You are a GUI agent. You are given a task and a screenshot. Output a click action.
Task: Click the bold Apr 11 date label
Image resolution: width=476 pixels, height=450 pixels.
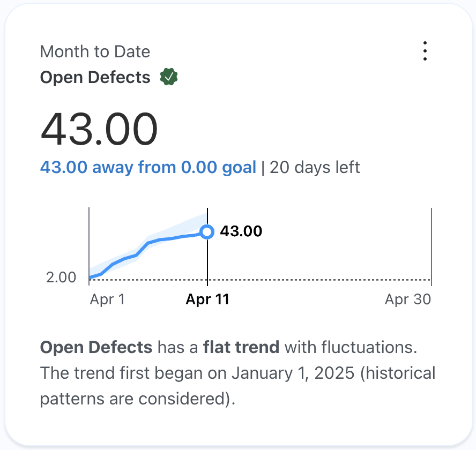pyautogui.click(x=207, y=299)
